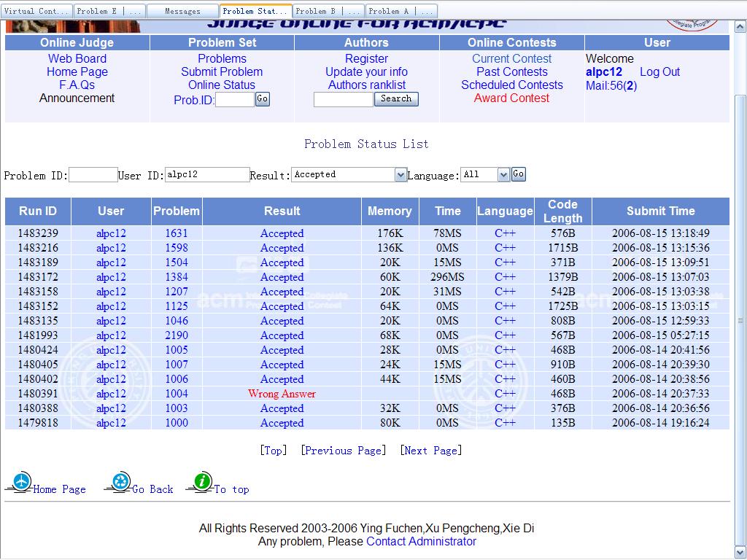The width and height of the screenshot is (747, 560).
Task: Click the green To top info icon
Action: click(202, 482)
